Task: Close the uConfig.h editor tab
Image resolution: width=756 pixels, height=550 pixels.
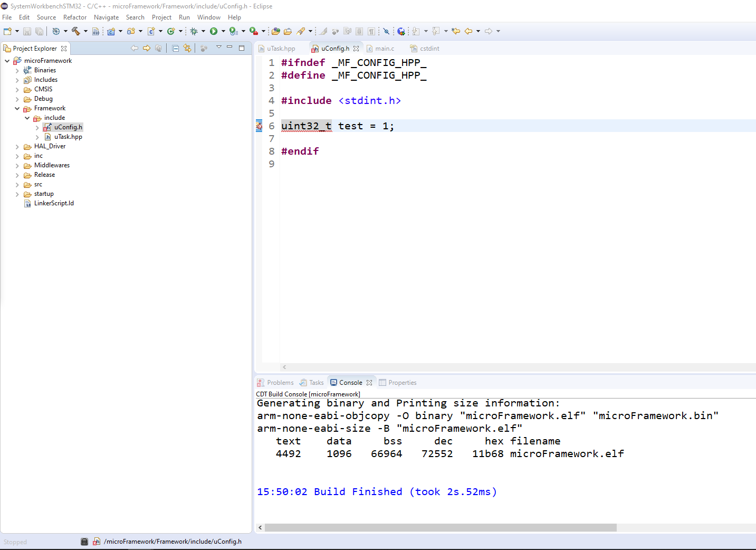Action: [356, 49]
